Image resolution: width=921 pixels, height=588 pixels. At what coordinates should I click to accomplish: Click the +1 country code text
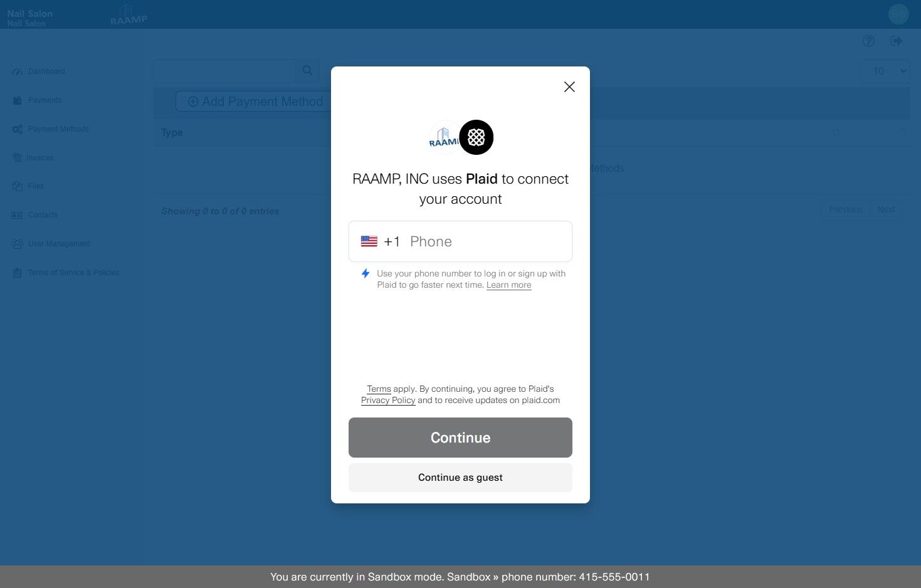392,241
